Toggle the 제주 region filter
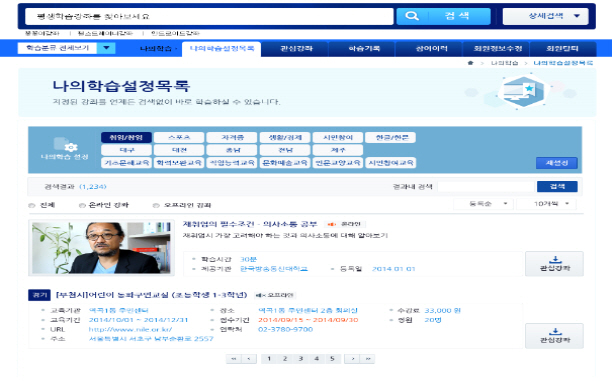Viewport: 612px width, 381px height. click(x=338, y=150)
